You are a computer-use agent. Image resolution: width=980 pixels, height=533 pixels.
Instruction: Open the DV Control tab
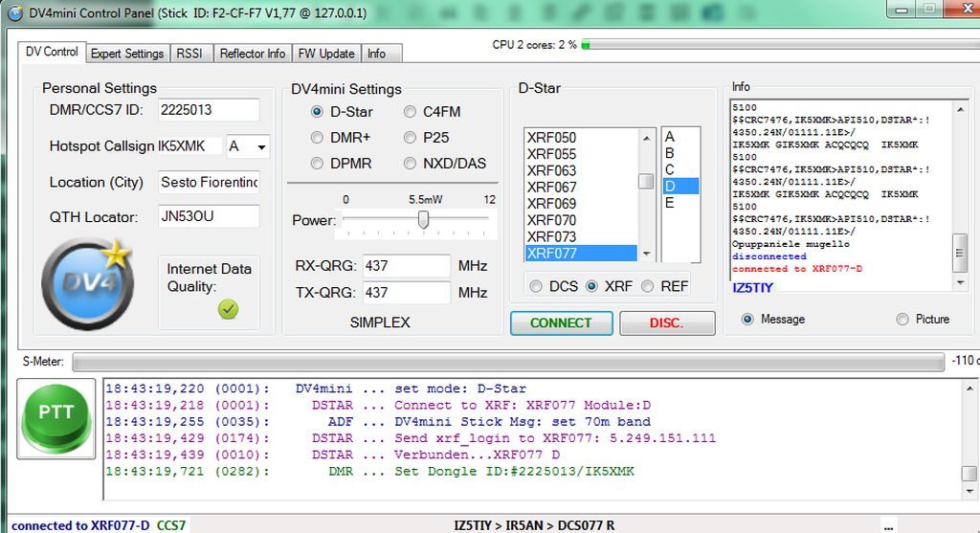[52, 52]
